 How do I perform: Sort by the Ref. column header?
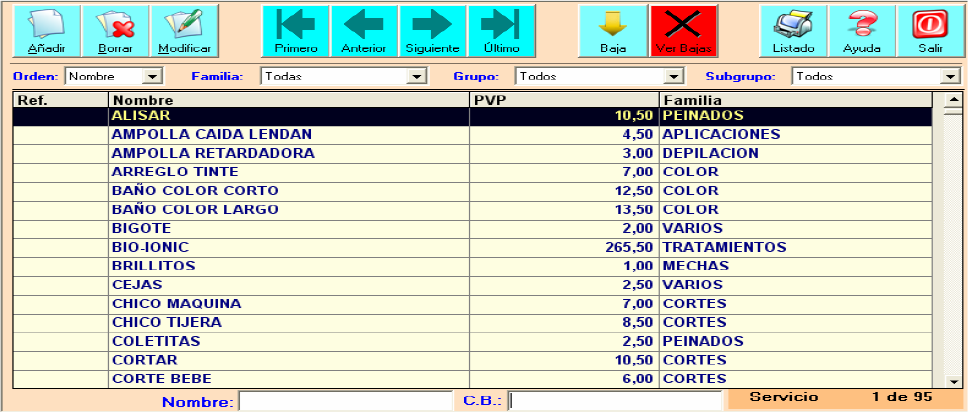[x=60, y=100]
